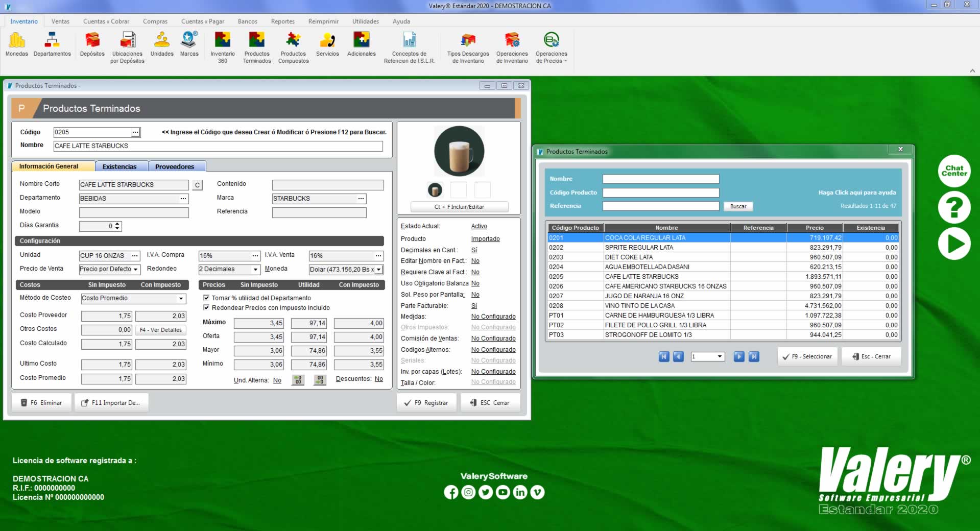
Task: Open the I.V.A. Compra 16% lookup
Action: pyautogui.click(x=255, y=256)
